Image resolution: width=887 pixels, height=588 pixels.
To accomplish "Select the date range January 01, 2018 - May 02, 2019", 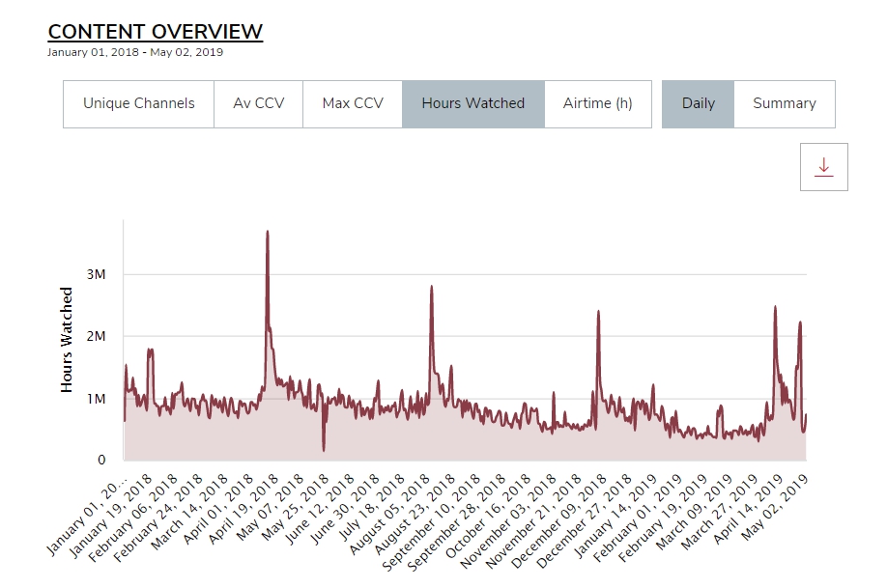I will [135, 52].
